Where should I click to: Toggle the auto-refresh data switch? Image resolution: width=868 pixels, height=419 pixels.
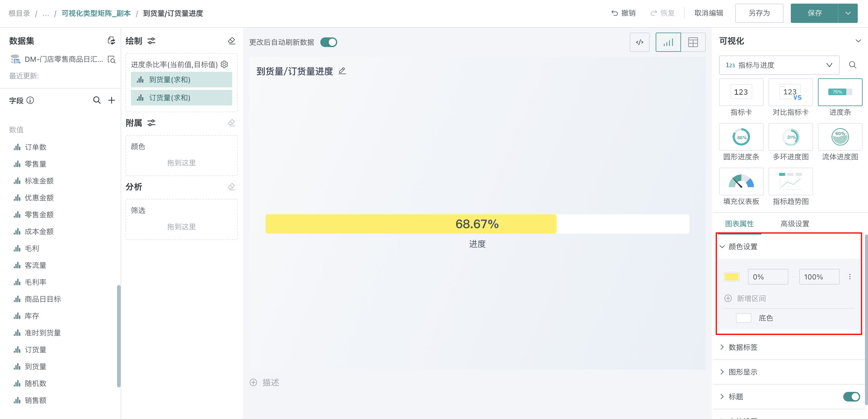click(328, 42)
